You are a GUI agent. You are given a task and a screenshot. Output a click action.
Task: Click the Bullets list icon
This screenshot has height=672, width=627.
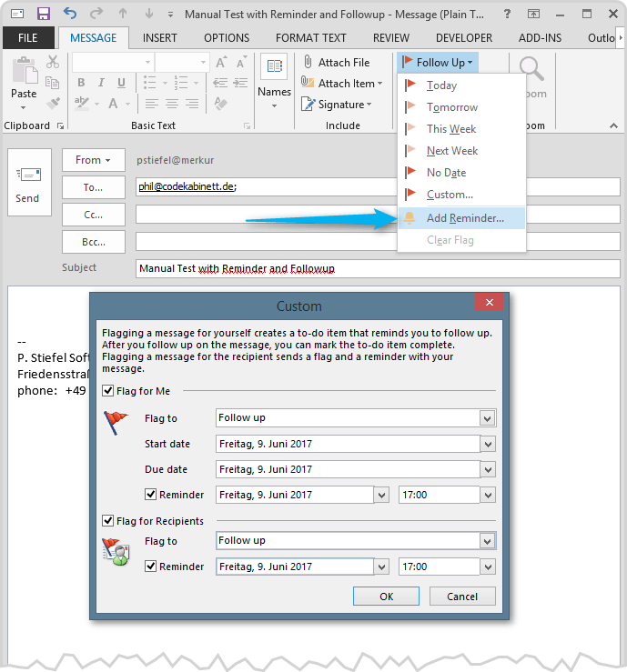(149, 82)
